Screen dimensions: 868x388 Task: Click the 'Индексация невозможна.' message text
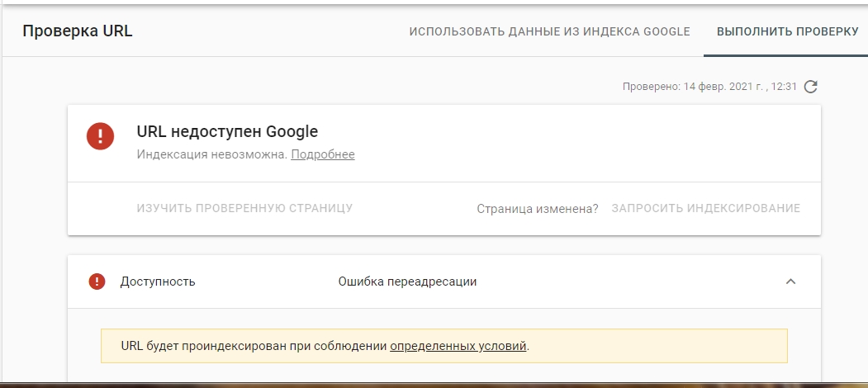click(x=211, y=154)
